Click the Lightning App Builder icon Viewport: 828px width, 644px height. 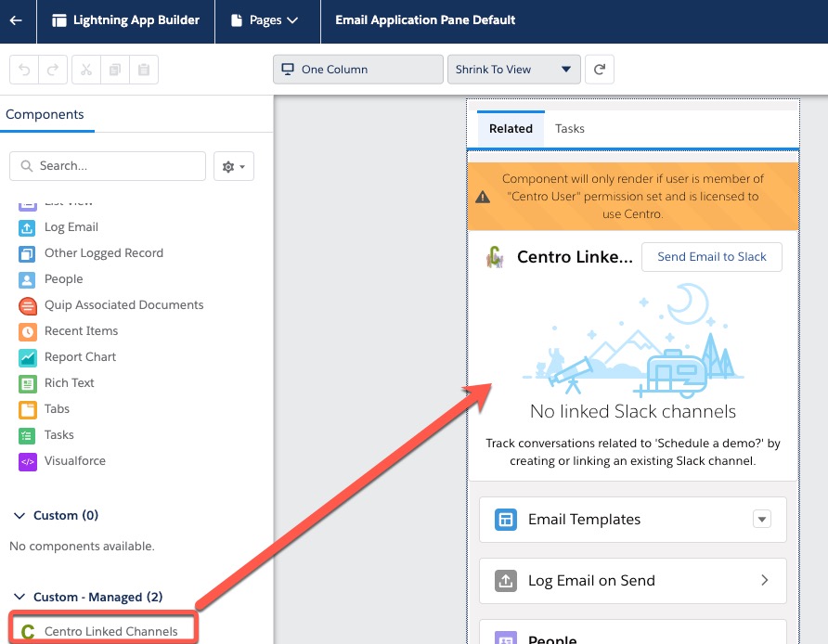tap(59, 20)
